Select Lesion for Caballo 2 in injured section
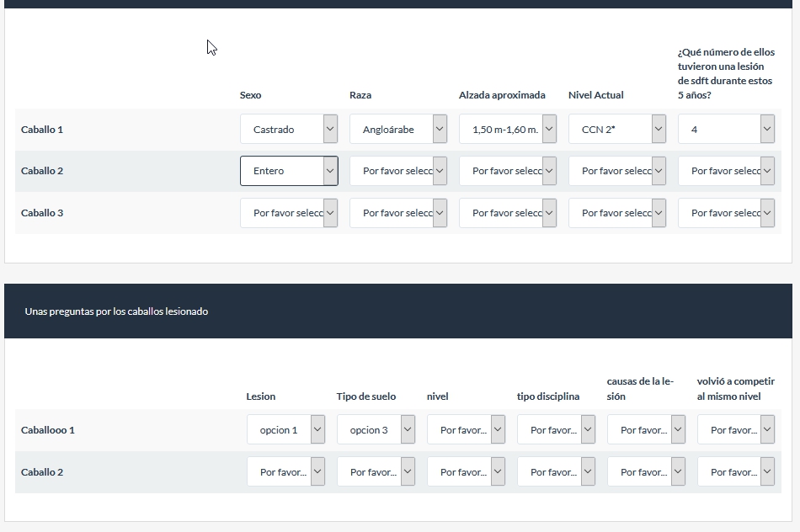The height and width of the screenshot is (532, 800). (x=285, y=472)
